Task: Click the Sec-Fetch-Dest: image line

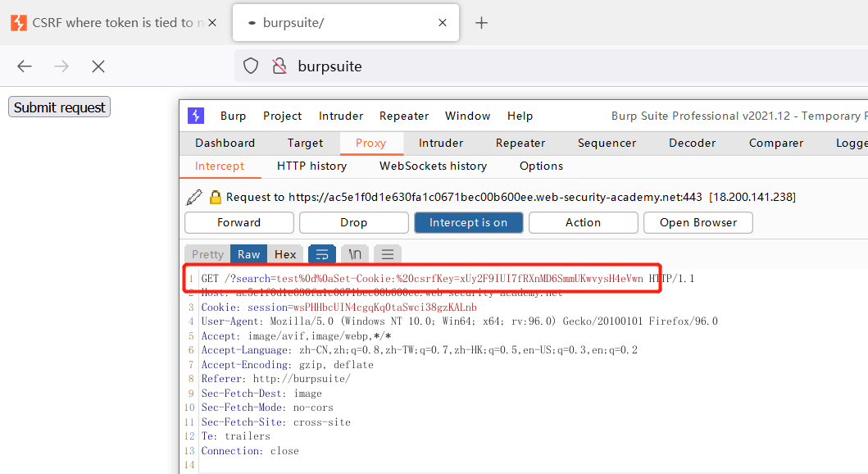Action: [261, 393]
